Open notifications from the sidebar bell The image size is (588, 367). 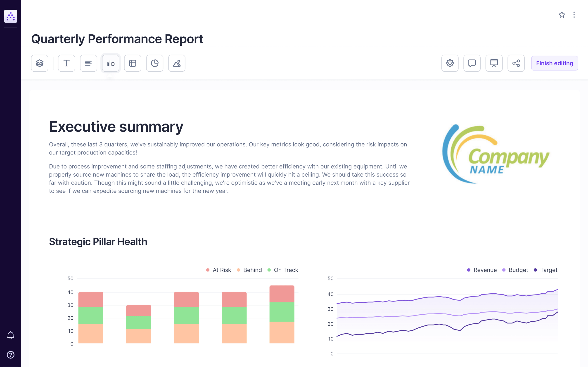[x=10, y=335]
